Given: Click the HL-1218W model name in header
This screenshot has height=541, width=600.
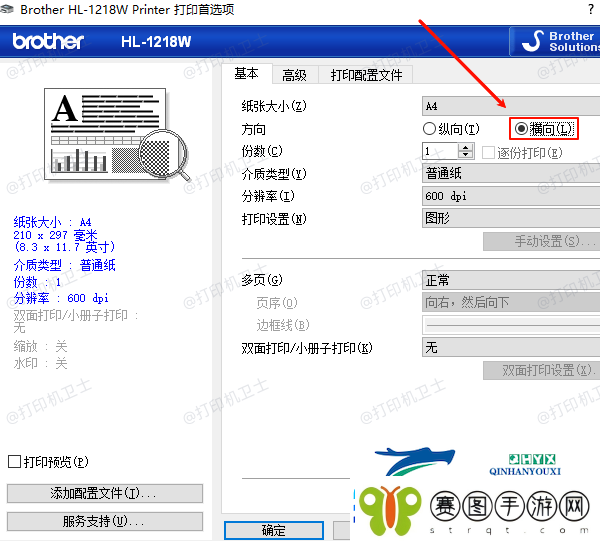Looking at the screenshot, I should pyautogui.click(x=156, y=41).
